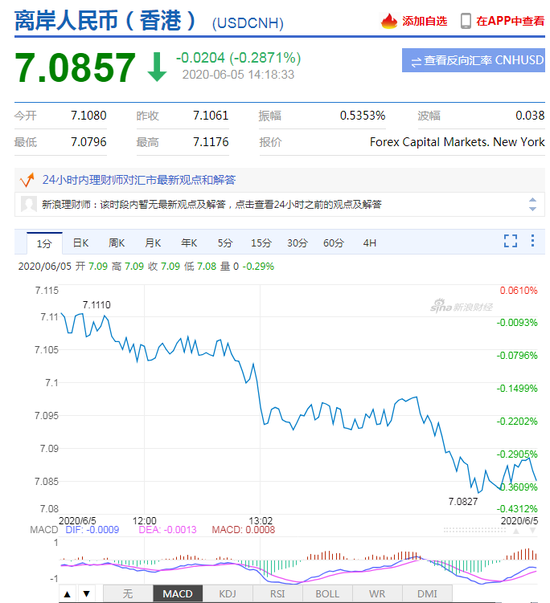Click the black down triangle near indicators
Image resolution: width=550 pixels, height=603 pixels.
[87, 594]
